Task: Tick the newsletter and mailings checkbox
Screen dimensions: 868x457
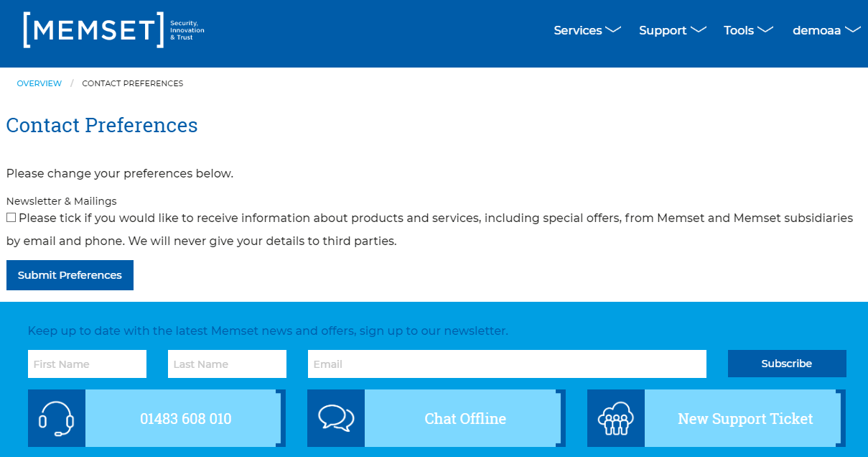Action: coord(11,217)
